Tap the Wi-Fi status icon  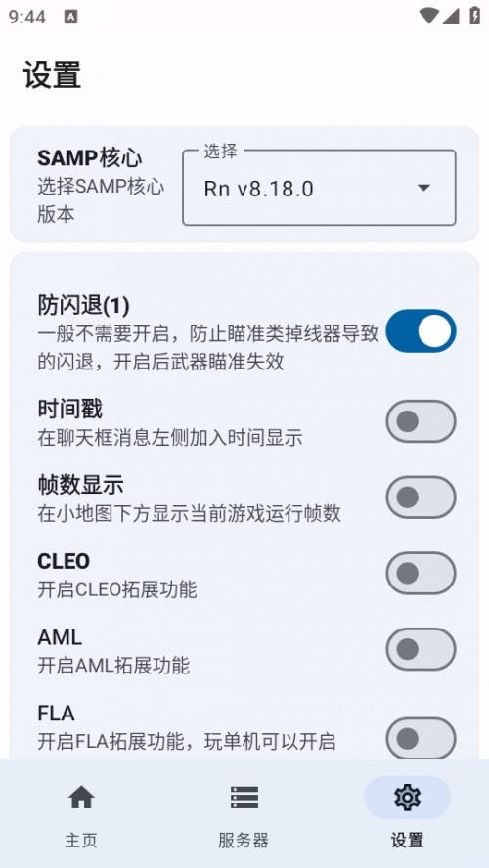click(428, 16)
